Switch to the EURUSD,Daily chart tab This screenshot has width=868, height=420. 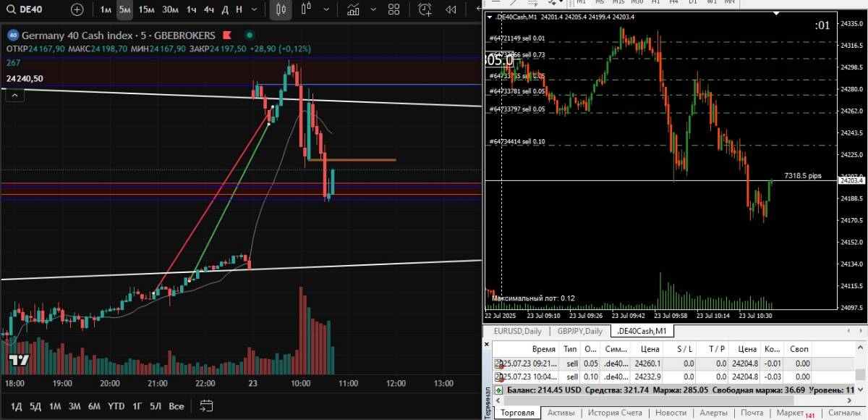517,331
